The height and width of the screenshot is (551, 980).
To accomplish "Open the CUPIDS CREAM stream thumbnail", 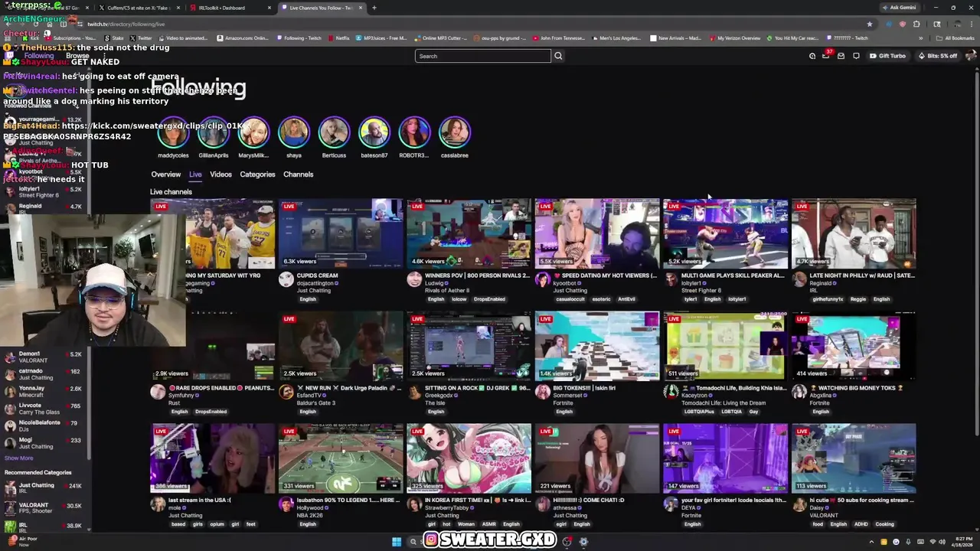I will click(341, 233).
